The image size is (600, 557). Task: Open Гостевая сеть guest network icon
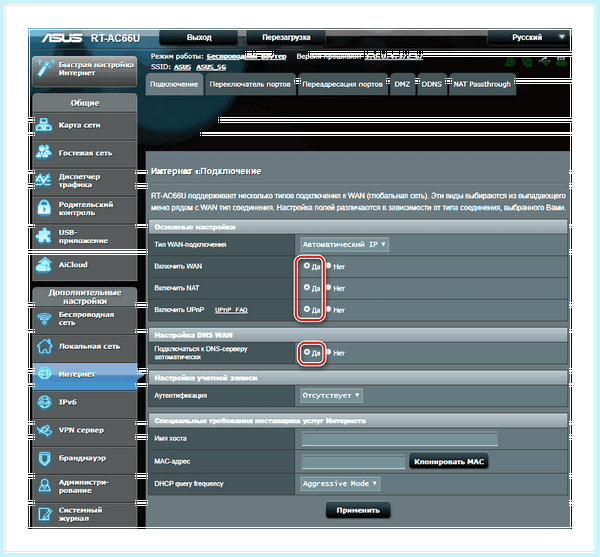(x=44, y=153)
